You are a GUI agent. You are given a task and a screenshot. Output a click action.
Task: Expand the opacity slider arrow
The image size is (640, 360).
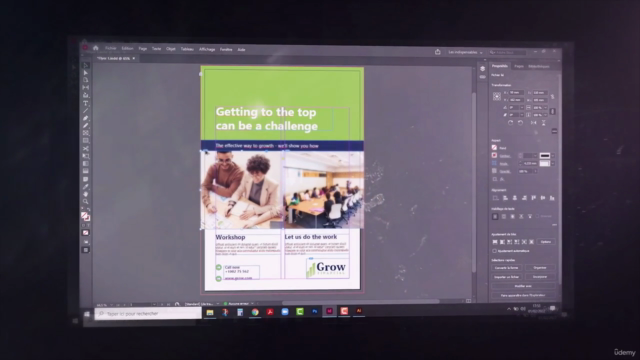(535, 171)
